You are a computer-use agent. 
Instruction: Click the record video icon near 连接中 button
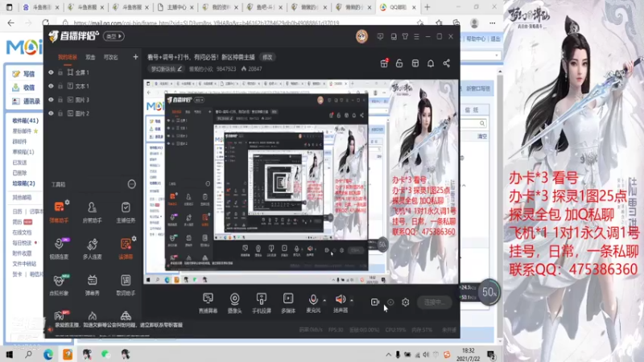[374, 302]
